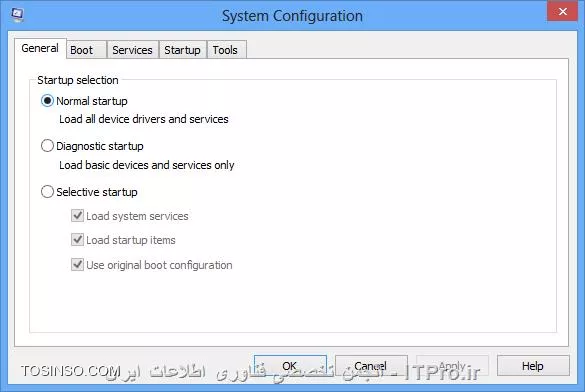Toggle the Load system services checkbox
585x392 pixels.
[77, 216]
